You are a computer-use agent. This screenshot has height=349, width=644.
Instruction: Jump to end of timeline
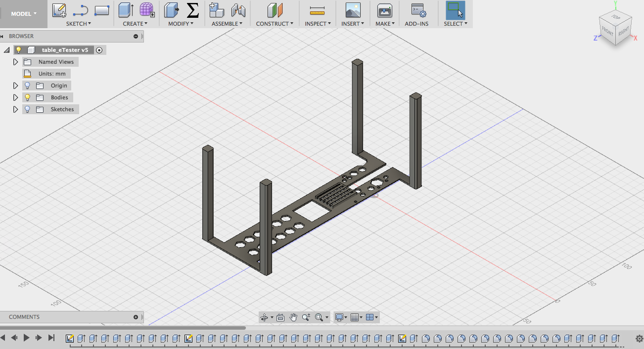click(x=51, y=338)
